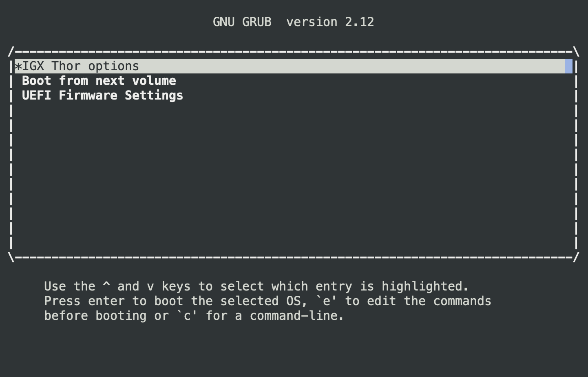The image size is (588, 377).
Task: Click the right border of the menu frame
Action: (x=577, y=163)
